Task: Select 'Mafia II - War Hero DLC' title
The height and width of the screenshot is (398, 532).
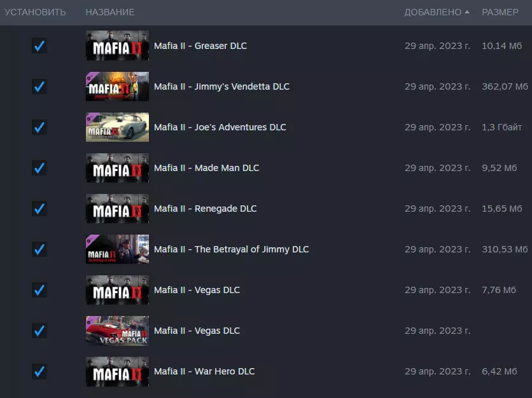Action: pyautogui.click(x=204, y=371)
